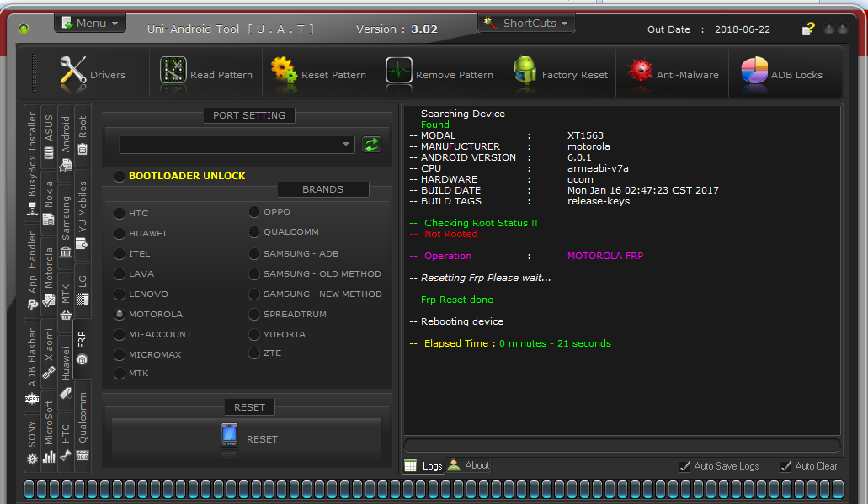Switch to the Logs tab

[x=424, y=465]
